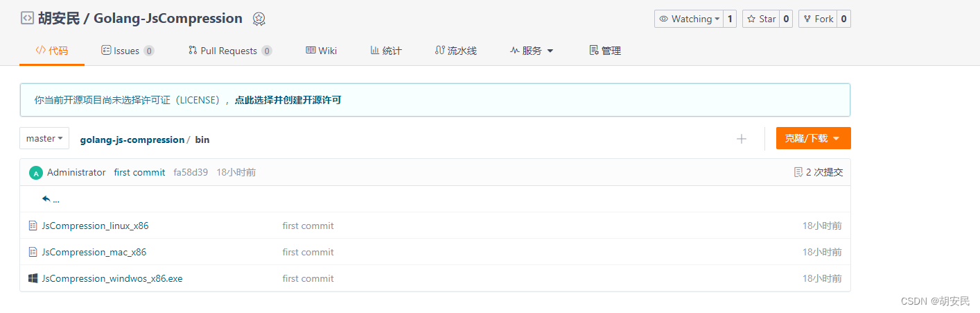The image size is (980, 313).
Task: Click the commit list icon beside 2 次提交
Action: 798,172
